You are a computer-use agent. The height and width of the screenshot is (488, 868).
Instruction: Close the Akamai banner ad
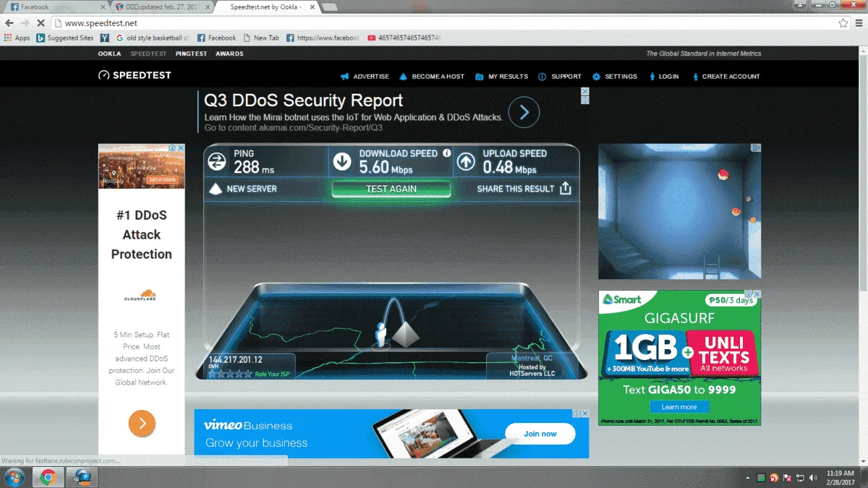(x=586, y=92)
